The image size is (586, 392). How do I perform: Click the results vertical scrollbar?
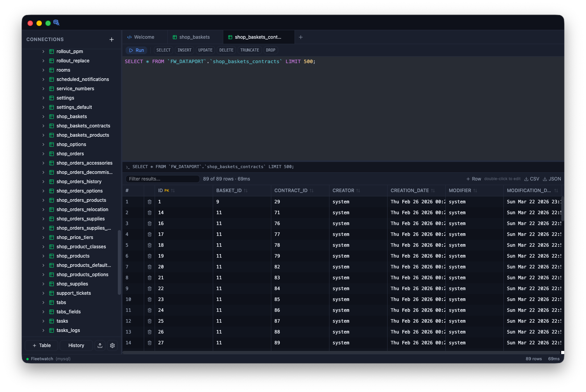coord(562,209)
